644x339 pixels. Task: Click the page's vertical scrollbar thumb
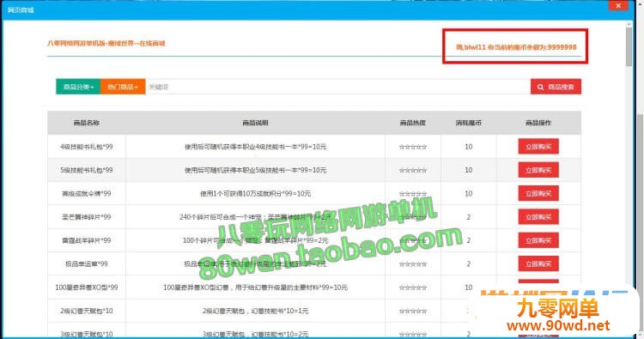[x=629, y=46]
